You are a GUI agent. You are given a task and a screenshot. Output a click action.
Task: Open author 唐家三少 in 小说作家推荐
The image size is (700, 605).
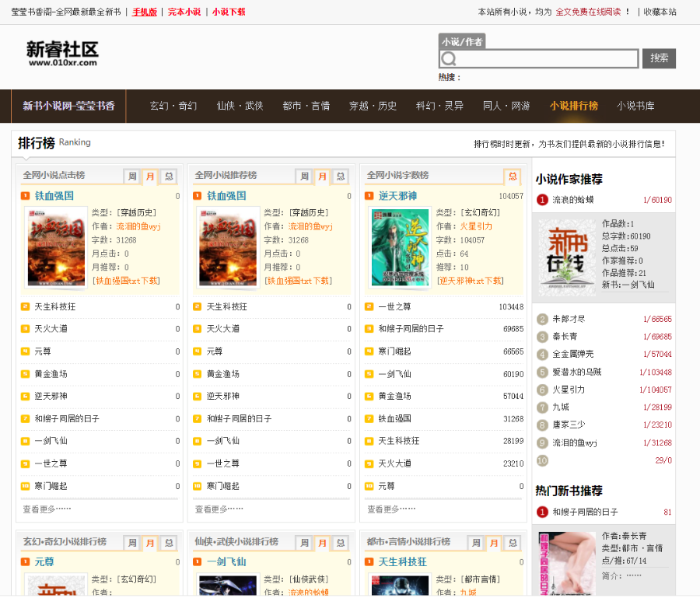569,425
